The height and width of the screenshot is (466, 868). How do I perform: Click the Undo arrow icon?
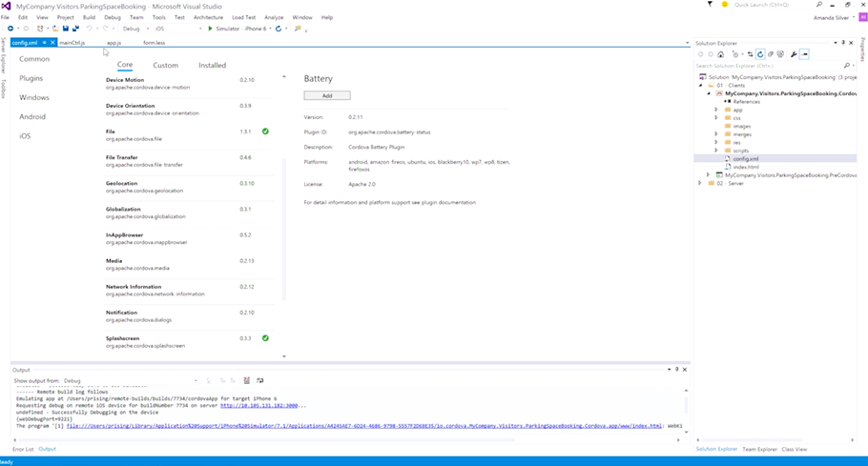(x=89, y=29)
